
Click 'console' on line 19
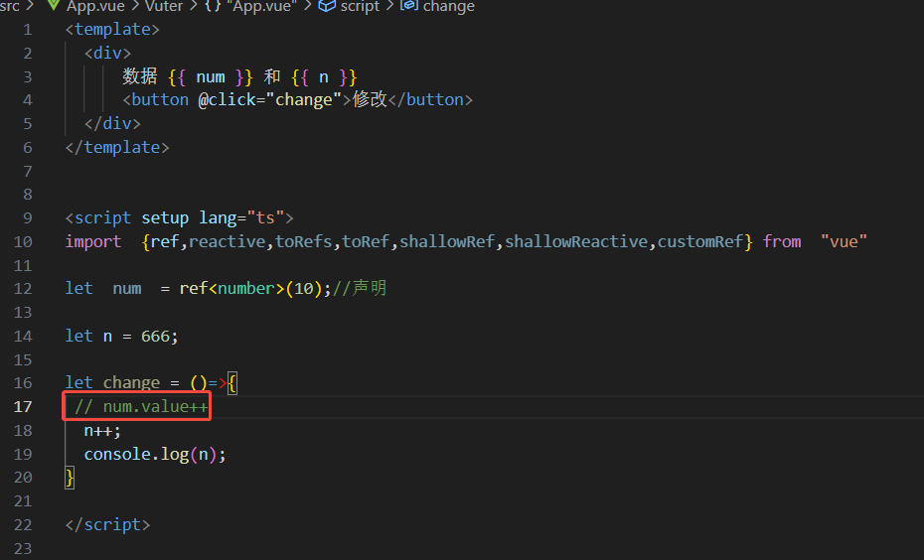point(117,454)
